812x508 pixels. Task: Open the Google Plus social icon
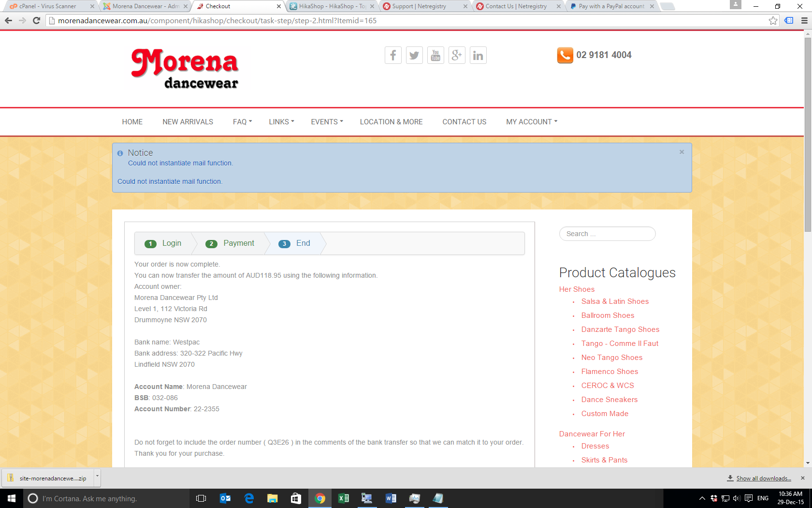(457, 55)
